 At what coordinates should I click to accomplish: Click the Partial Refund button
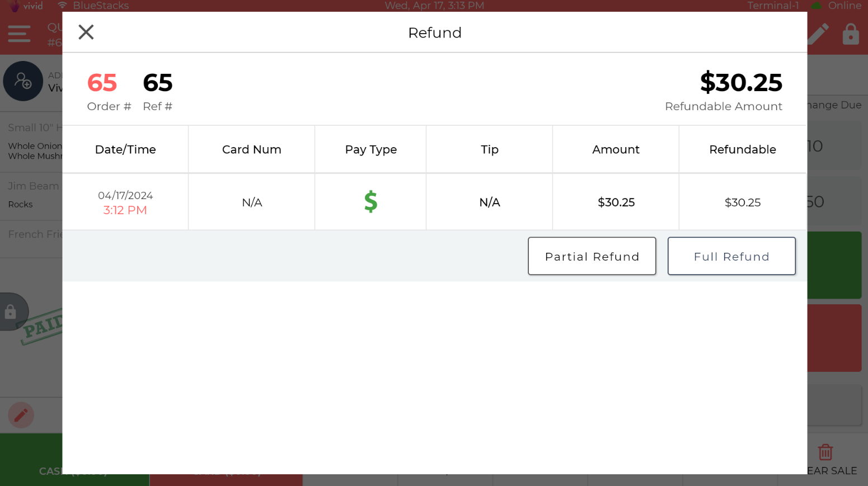coord(592,256)
